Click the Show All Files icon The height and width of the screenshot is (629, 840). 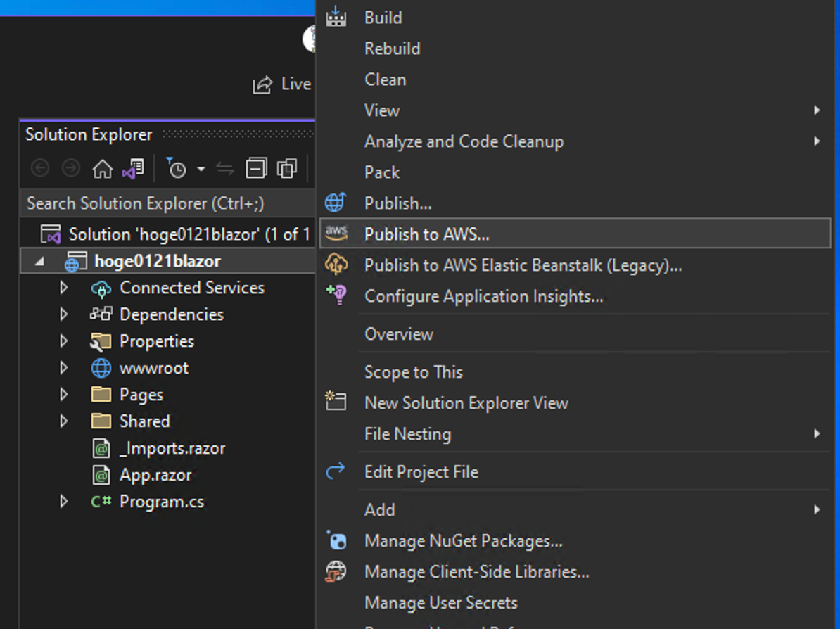(287, 169)
